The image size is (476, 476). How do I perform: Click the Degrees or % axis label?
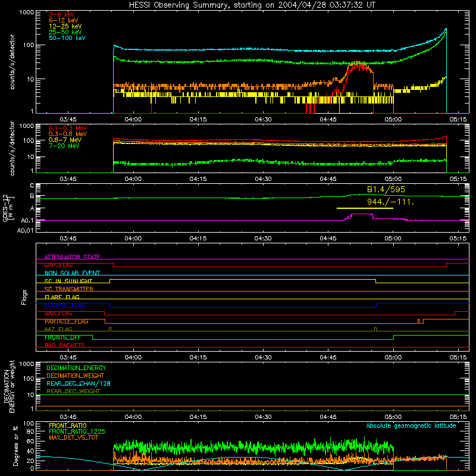click(15, 446)
